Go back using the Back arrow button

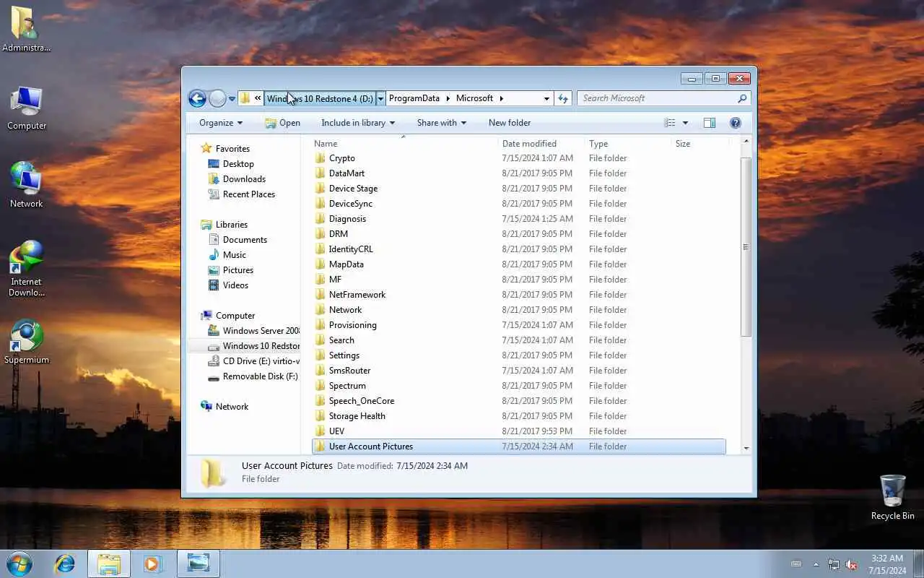pyautogui.click(x=197, y=98)
